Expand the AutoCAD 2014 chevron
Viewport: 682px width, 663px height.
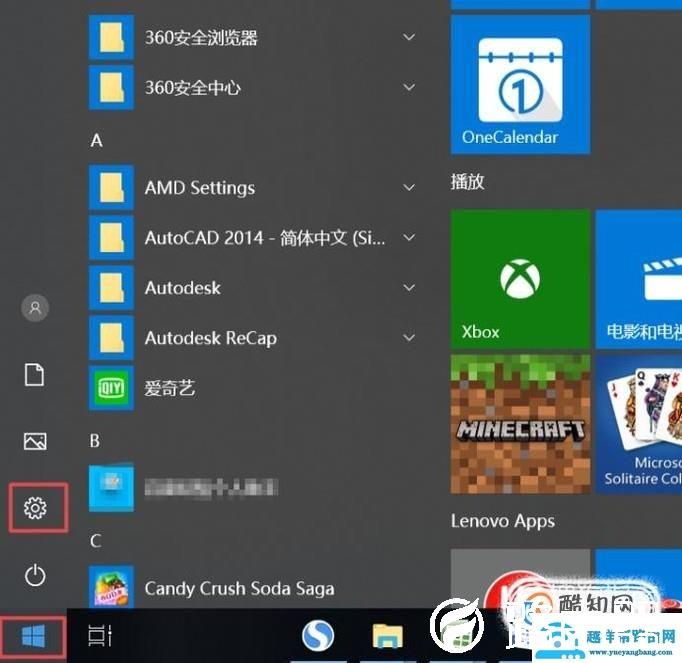pos(409,238)
